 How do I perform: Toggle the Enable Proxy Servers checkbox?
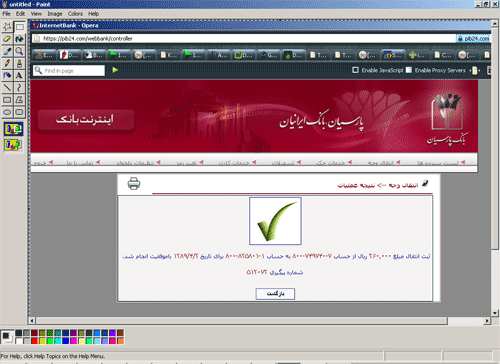pyautogui.click(x=409, y=70)
